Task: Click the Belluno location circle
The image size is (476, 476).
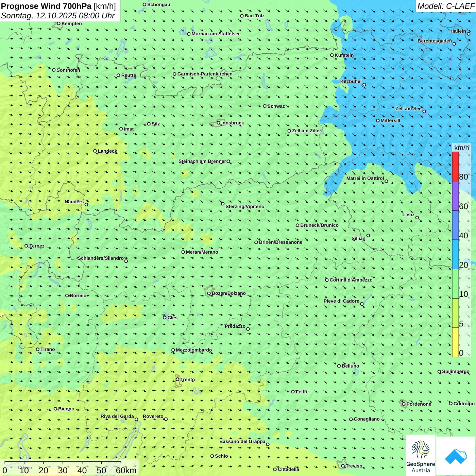Action: click(339, 366)
